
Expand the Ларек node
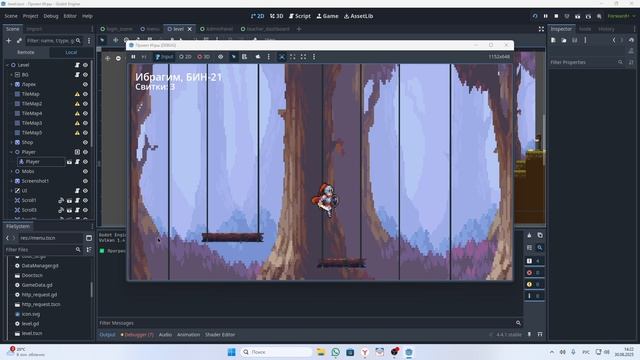click(x=11, y=84)
